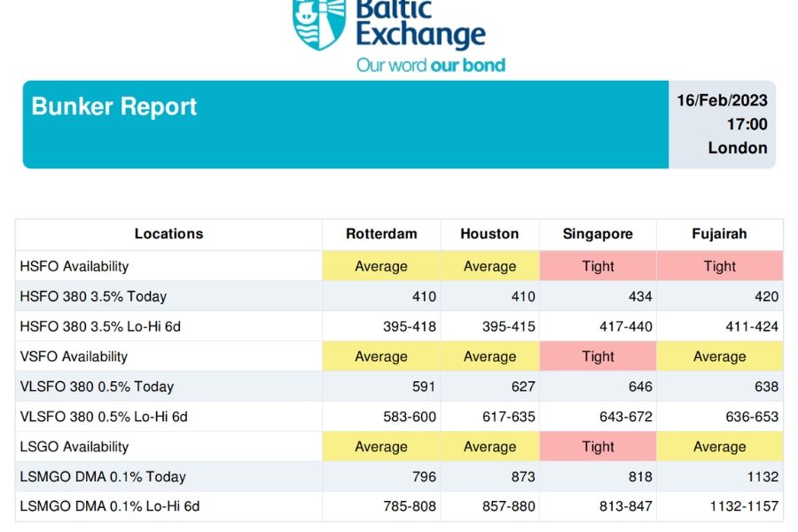The width and height of the screenshot is (798, 532).
Task: Click the 16/Feb/2023 date label
Action: click(722, 100)
